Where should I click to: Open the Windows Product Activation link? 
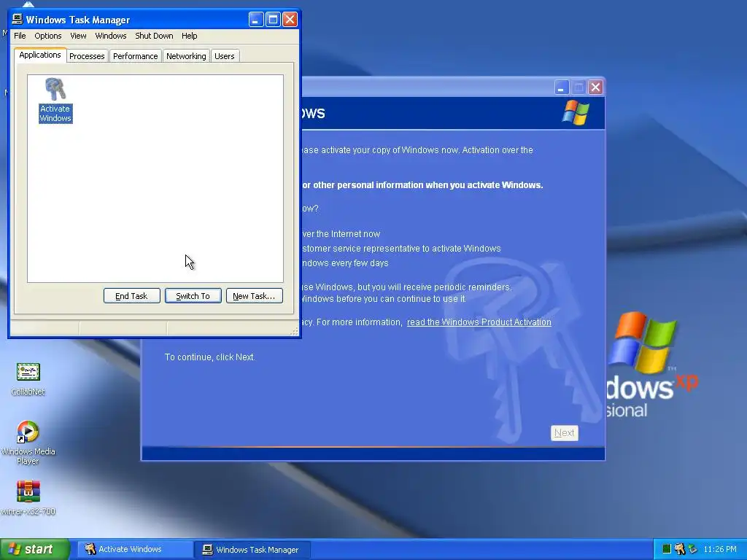tap(479, 322)
